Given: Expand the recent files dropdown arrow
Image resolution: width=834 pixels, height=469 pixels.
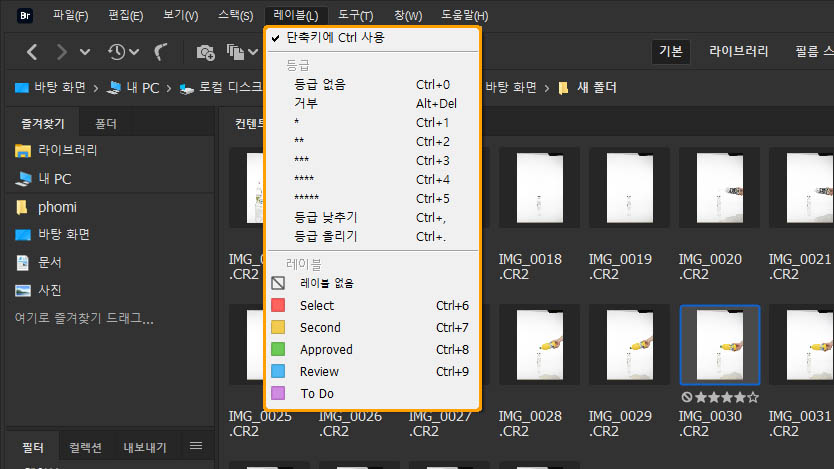Looking at the screenshot, I should [x=134, y=52].
